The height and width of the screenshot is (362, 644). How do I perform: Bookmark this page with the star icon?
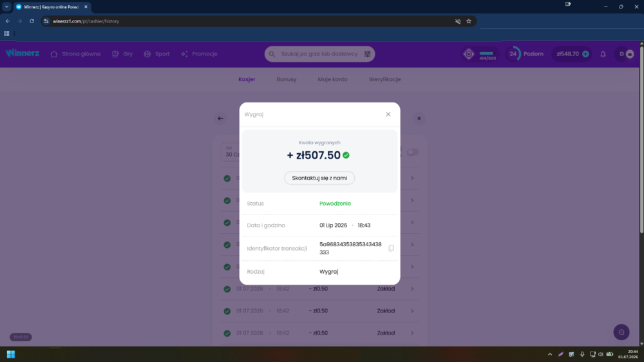[x=469, y=21]
